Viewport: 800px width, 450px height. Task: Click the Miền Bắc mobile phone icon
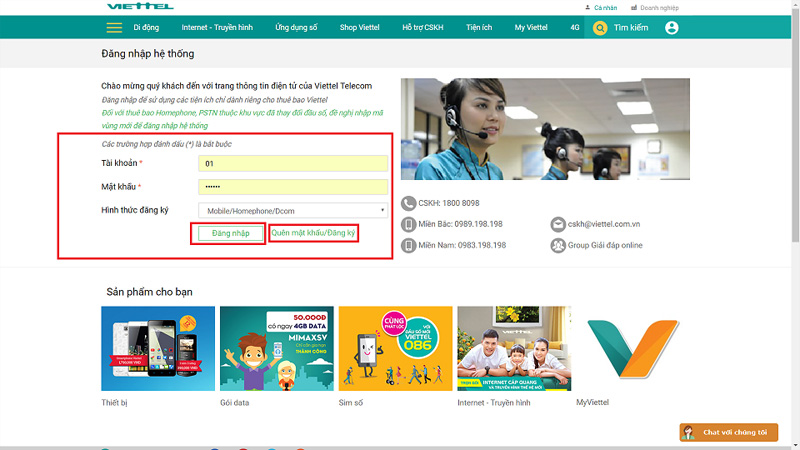point(408,224)
